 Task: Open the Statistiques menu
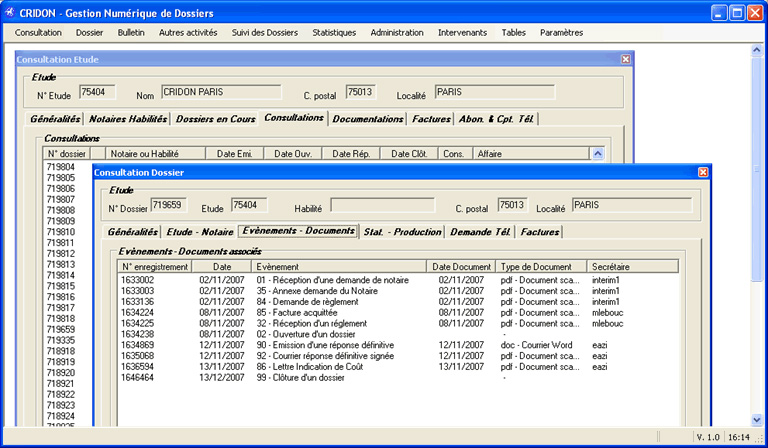[x=333, y=32]
